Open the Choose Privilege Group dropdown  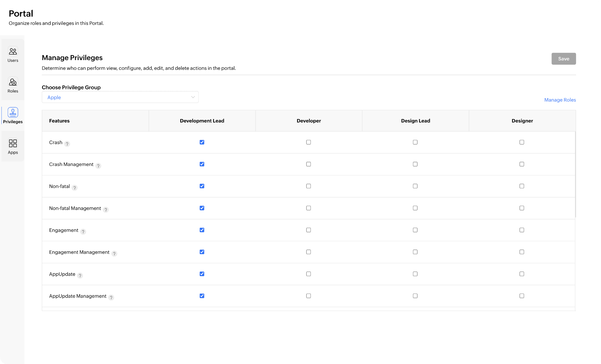tap(120, 97)
